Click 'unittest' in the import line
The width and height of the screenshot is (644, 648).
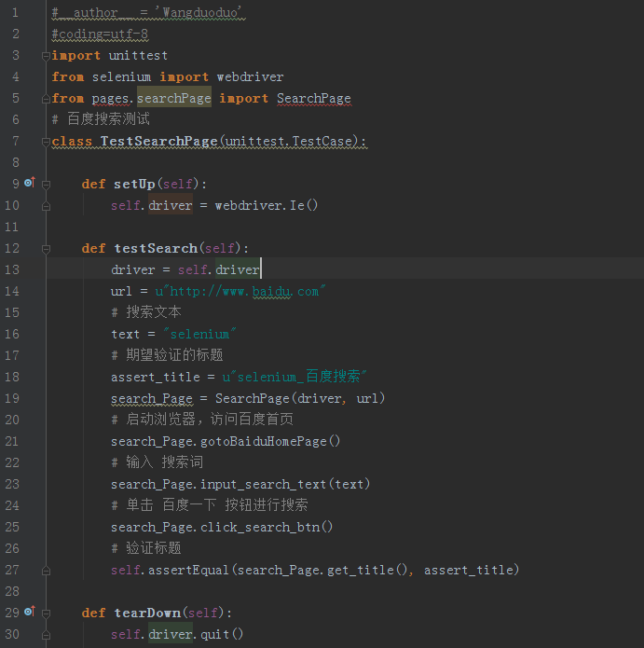138,56
